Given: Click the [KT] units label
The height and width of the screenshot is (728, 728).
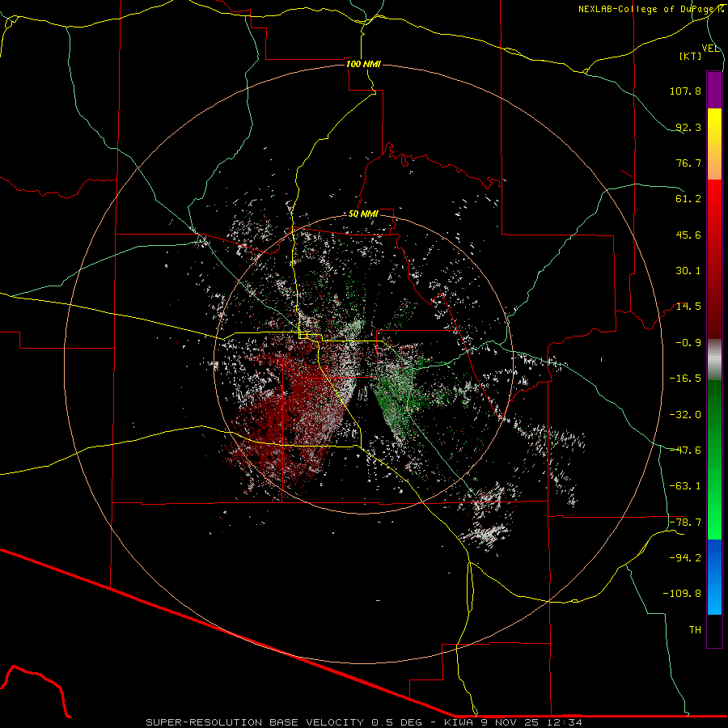Looking at the screenshot, I should 691,57.
